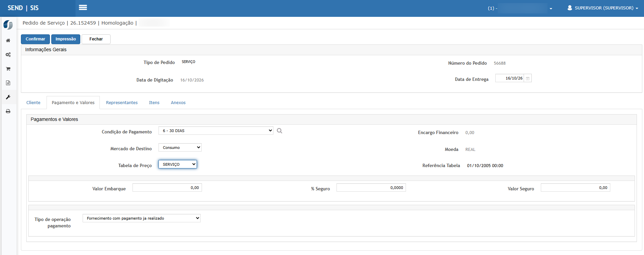
Task: Open the Tipo de operação pagamento dropdown
Action: (x=142, y=218)
